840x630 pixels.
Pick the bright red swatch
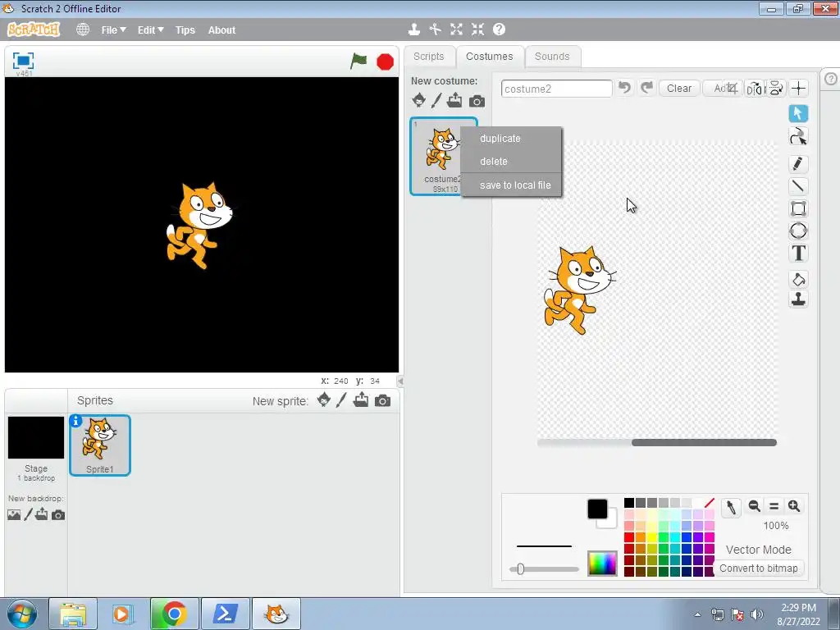click(629, 536)
